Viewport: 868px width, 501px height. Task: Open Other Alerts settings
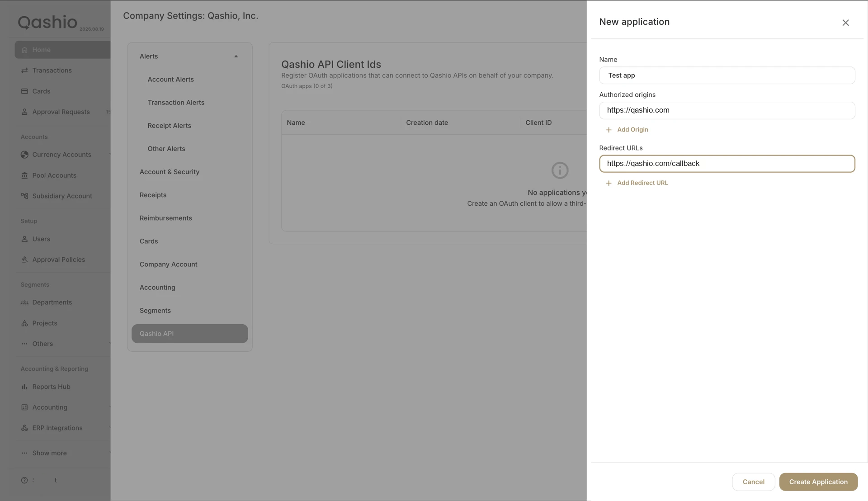tap(166, 149)
